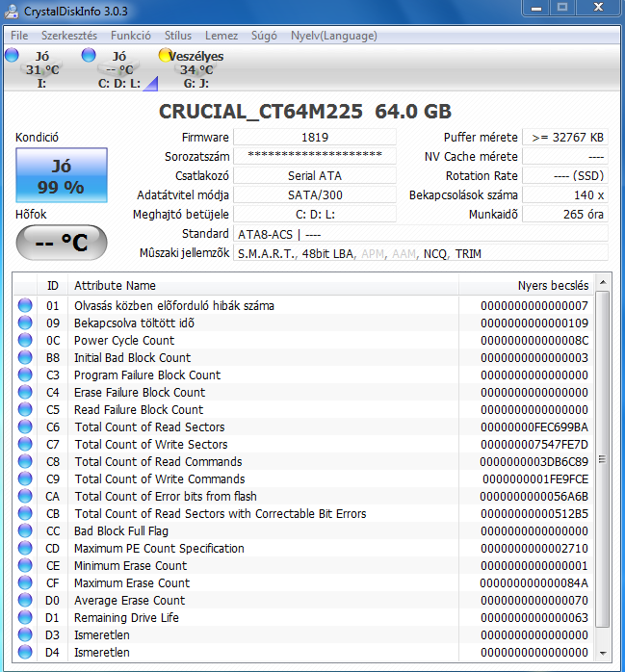Select the Bekapcsolva töltött idő row
This screenshot has height=672, width=625.
pyautogui.click(x=303, y=323)
